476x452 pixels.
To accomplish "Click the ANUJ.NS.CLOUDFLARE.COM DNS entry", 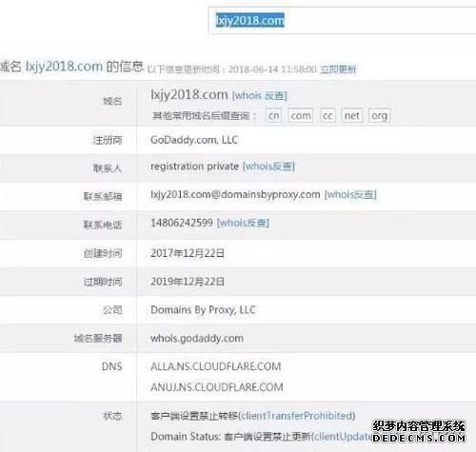I will [x=217, y=387].
